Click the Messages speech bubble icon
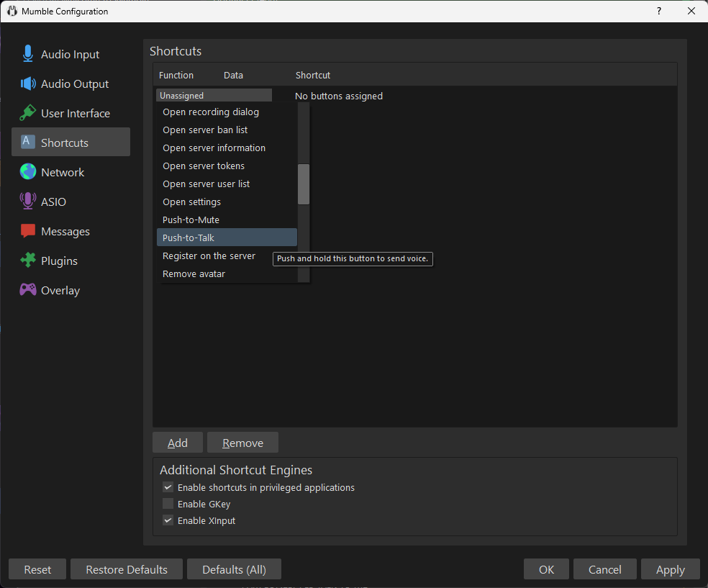The width and height of the screenshot is (708, 588). click(x=28, y=231)
